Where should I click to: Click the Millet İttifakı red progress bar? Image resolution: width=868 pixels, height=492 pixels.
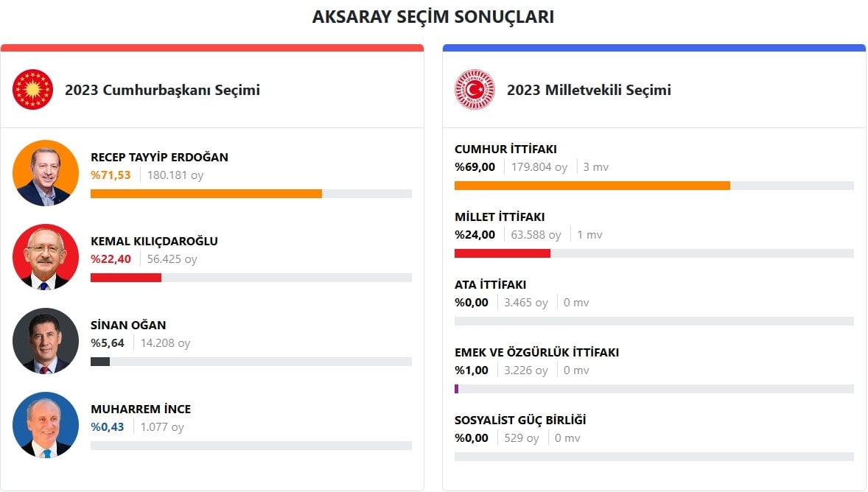(x=502, y=253)
